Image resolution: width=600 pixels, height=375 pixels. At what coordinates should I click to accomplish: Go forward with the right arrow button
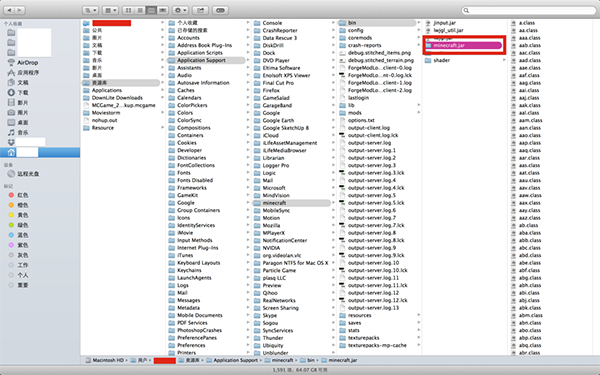click(x=20, y=10)
